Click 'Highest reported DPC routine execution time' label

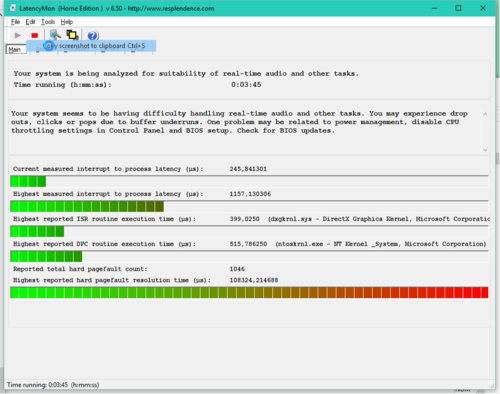tap(104, 244)
